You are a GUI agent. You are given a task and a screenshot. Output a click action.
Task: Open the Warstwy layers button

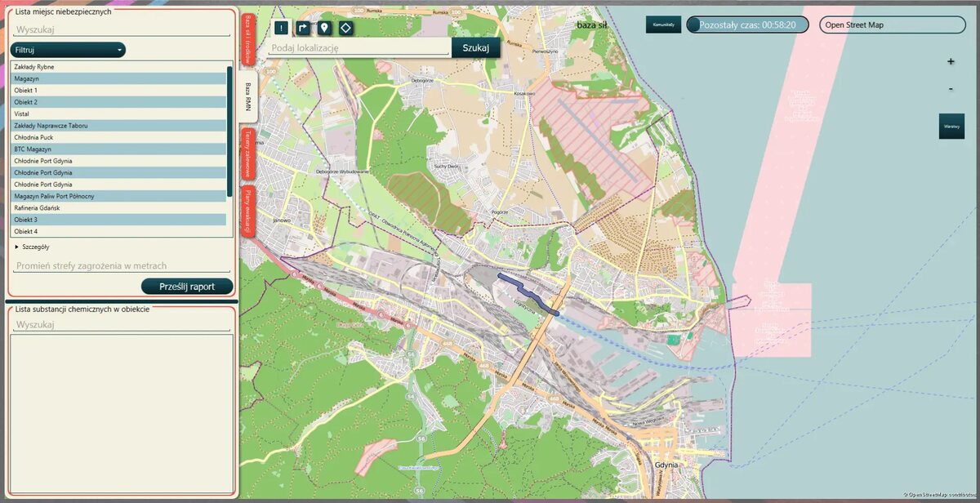[x=951, y=127]
